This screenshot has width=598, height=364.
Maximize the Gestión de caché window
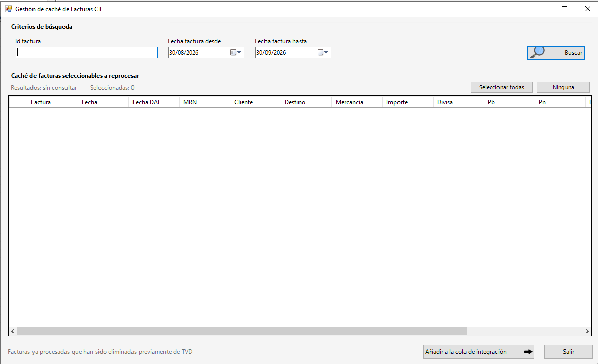point(564,9)
